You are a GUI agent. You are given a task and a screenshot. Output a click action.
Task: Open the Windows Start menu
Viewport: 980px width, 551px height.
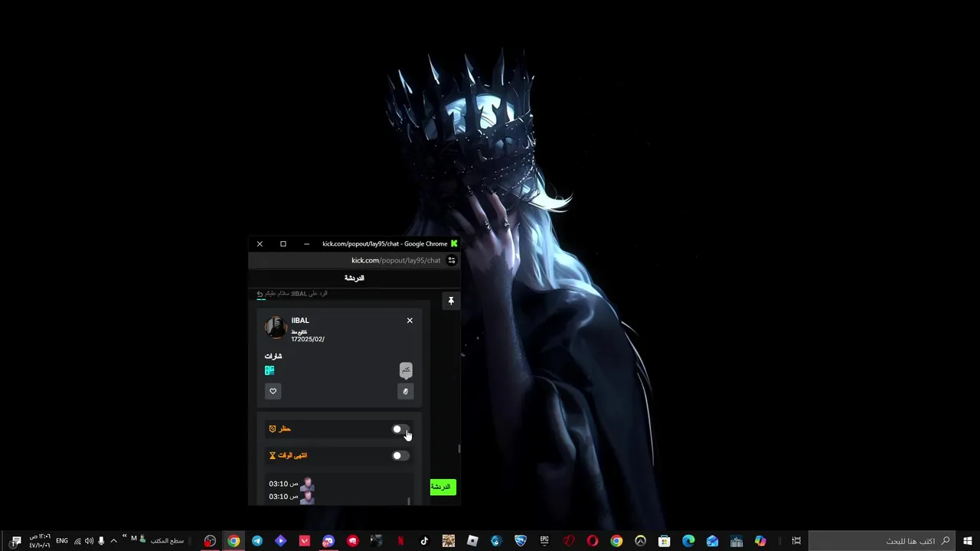[x=968, y=541]
